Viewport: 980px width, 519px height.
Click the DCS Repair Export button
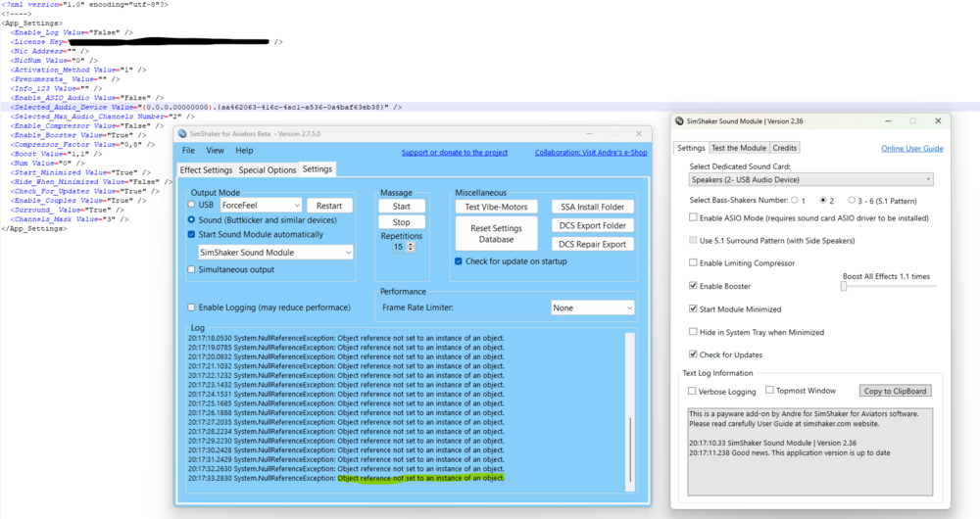[x=593, y=244]
